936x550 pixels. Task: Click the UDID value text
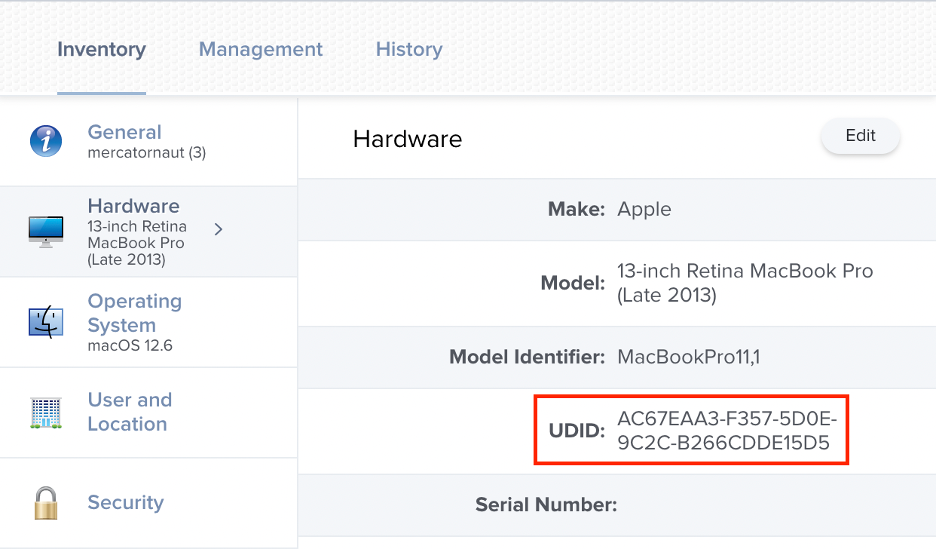click(x=727, y=431)
